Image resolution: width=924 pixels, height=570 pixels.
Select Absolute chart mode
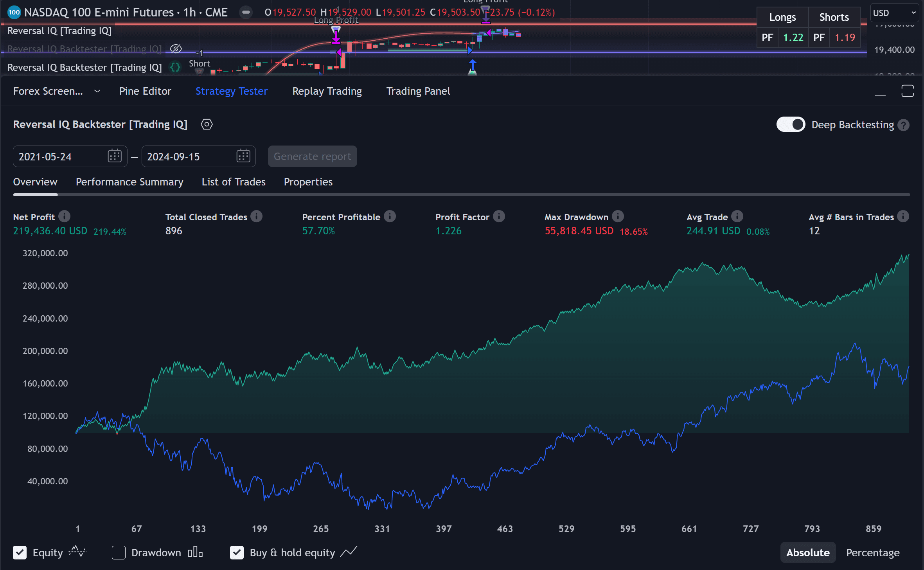(808, 552)
